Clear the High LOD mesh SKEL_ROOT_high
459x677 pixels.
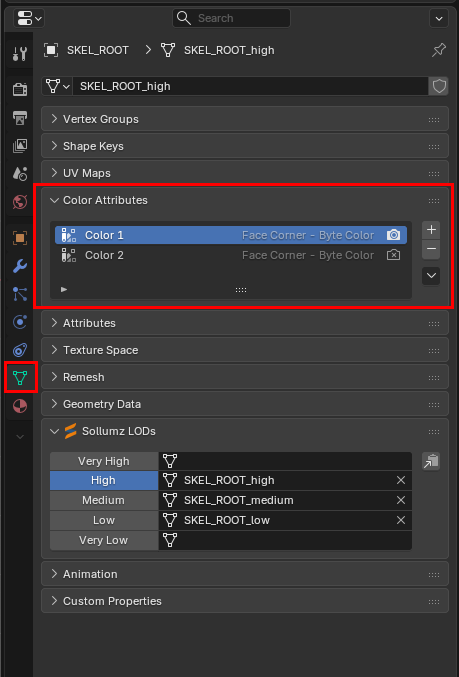401,481
